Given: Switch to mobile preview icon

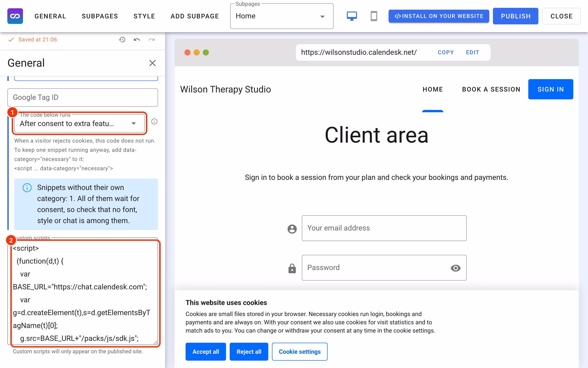Looking at the screenshot, I should pos(374,16).
